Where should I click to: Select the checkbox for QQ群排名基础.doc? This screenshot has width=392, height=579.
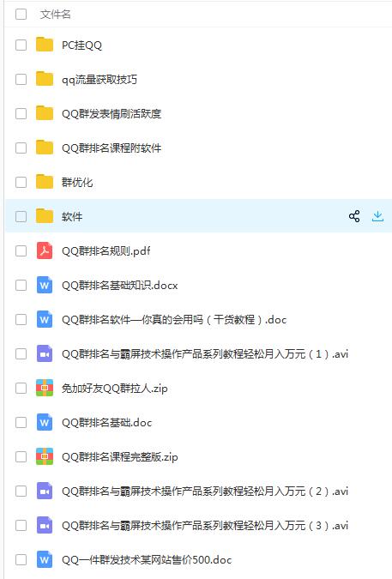[21, 422]
